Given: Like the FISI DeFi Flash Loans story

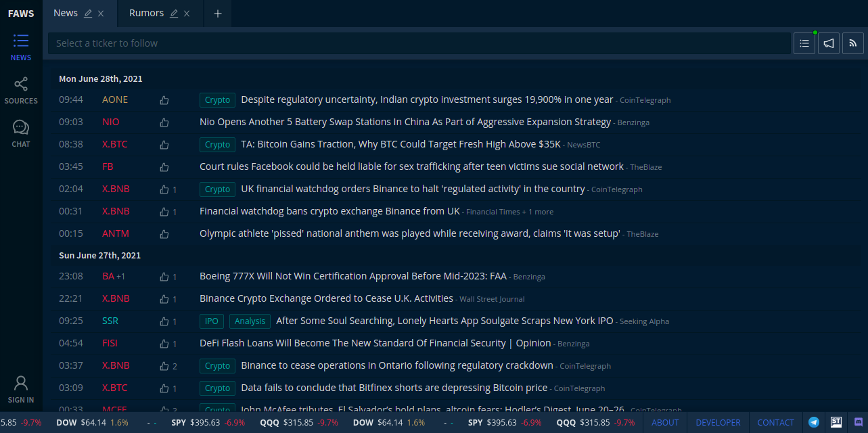Looking at the screenshot, I should 164,344.
